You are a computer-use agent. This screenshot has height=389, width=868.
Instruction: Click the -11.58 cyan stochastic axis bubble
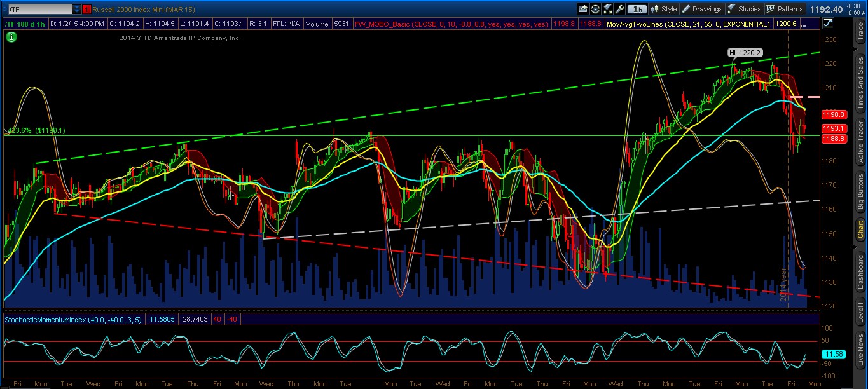tap(833, 353)
